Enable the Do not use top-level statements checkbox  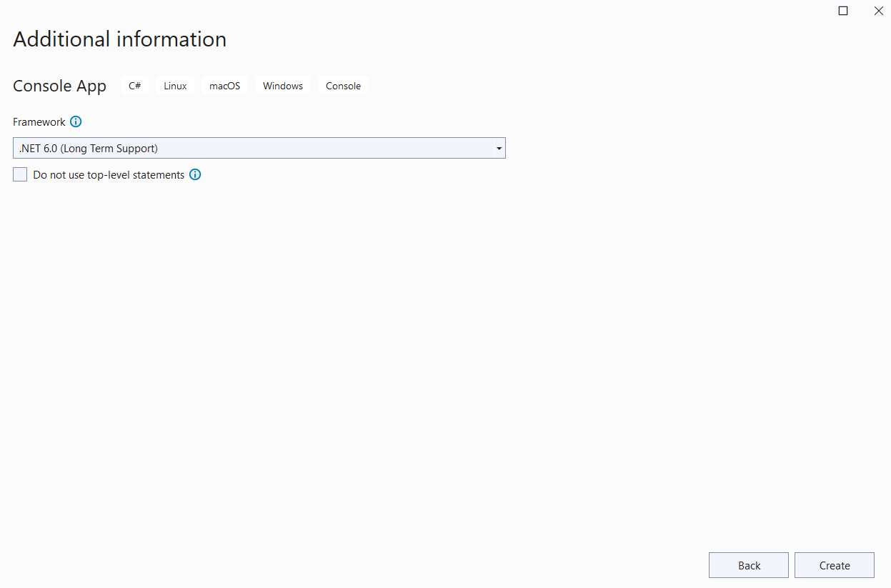point(19,174)
